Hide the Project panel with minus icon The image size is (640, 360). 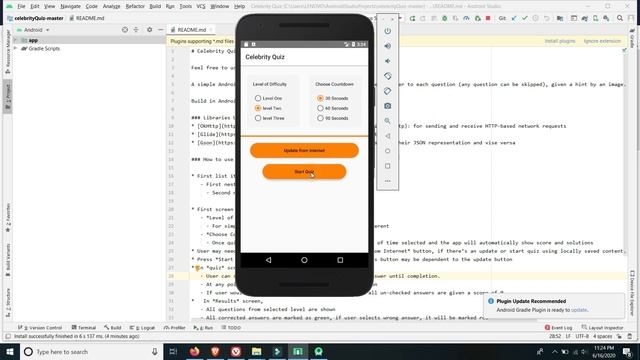(160, 30)
